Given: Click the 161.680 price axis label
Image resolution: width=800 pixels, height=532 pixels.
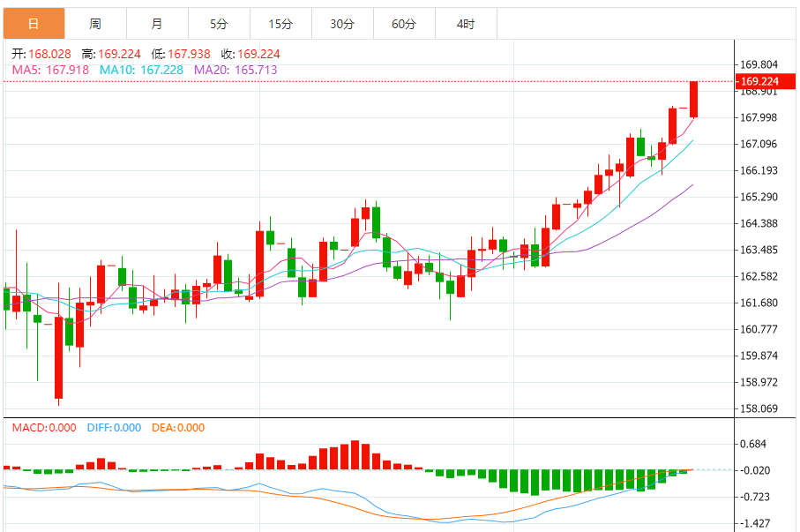Looking at the screenshot, I should 759,303.
